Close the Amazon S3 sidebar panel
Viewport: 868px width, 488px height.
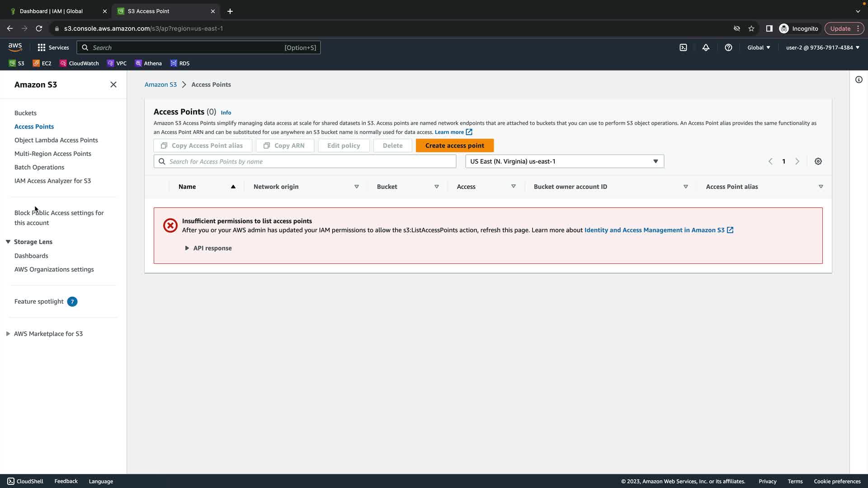click(x=113, y=84)
